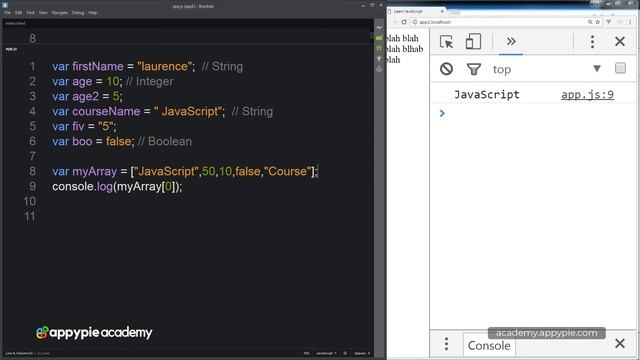Click the myArray variable name on line 8

(94, 171)
